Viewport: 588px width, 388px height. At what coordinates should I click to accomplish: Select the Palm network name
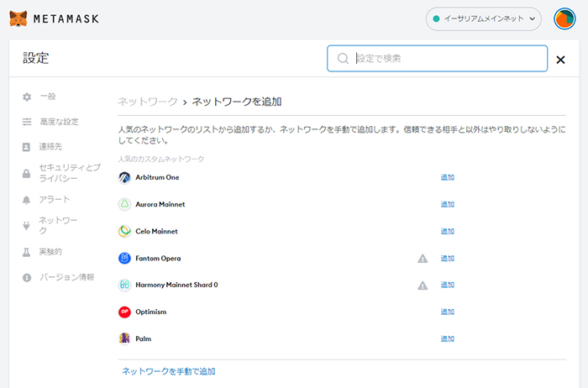pos(144,339)
